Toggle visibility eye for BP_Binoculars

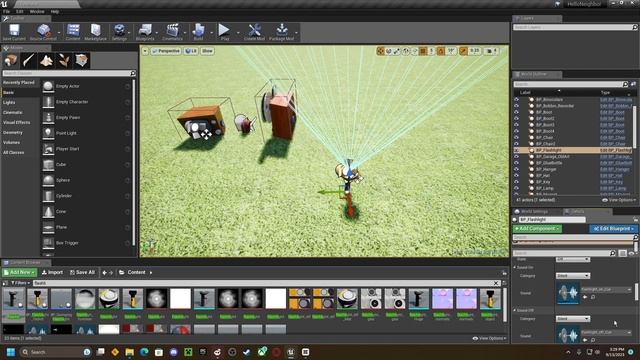(516, 100)
